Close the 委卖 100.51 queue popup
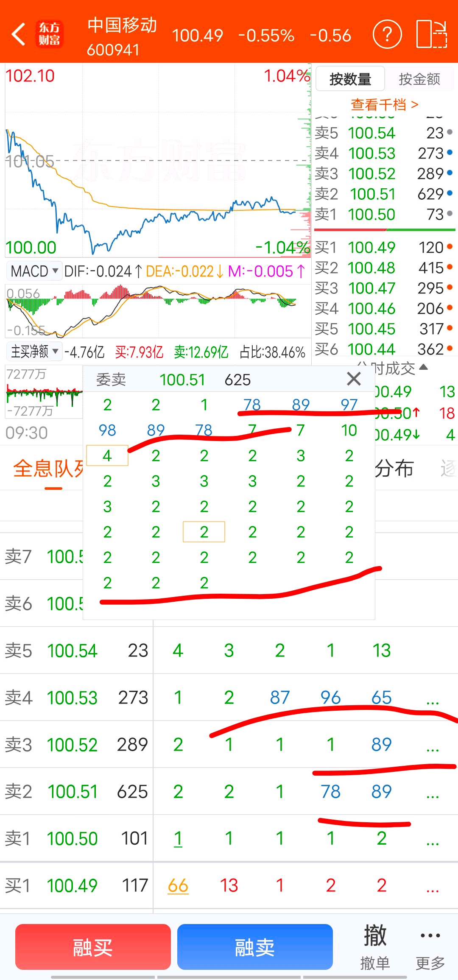 click(354, 379)
